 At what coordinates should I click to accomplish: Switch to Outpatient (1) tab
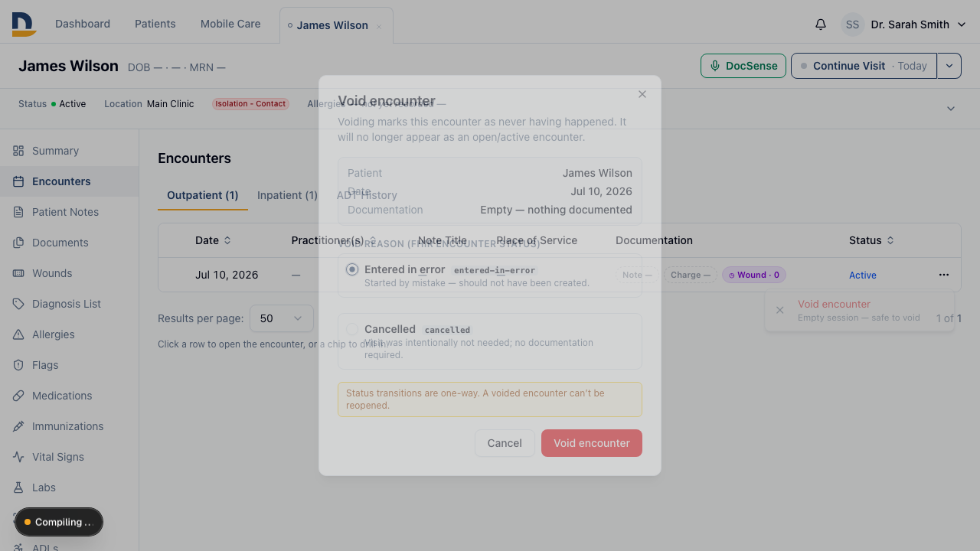203,195
